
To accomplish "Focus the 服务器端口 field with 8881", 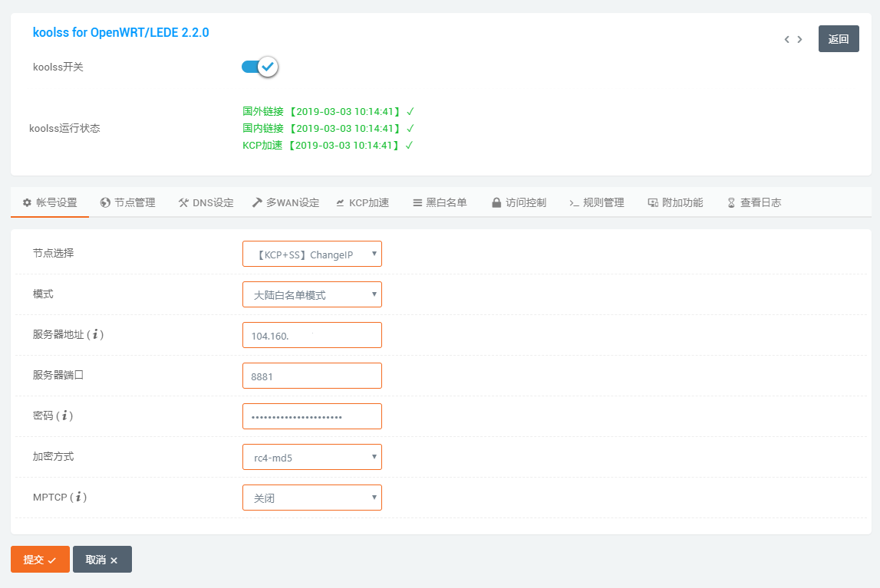I will click(x=312, y=376).
